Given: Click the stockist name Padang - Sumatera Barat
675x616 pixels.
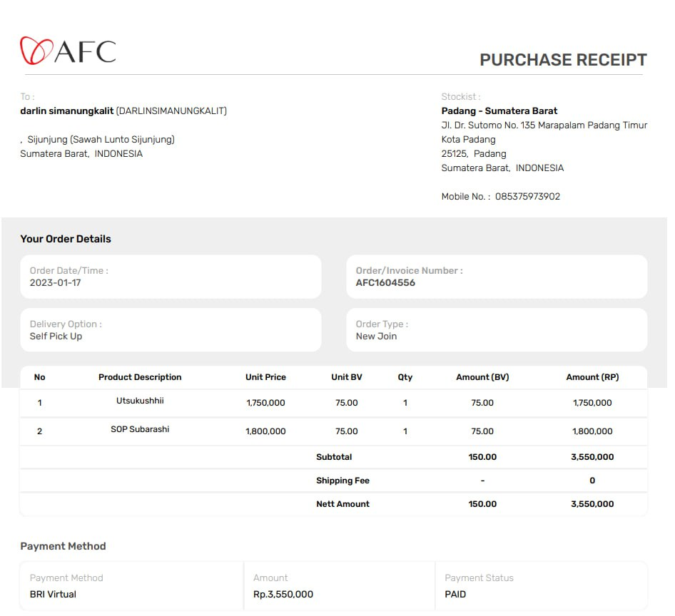Looking at the screenshot, I should 499,111.
